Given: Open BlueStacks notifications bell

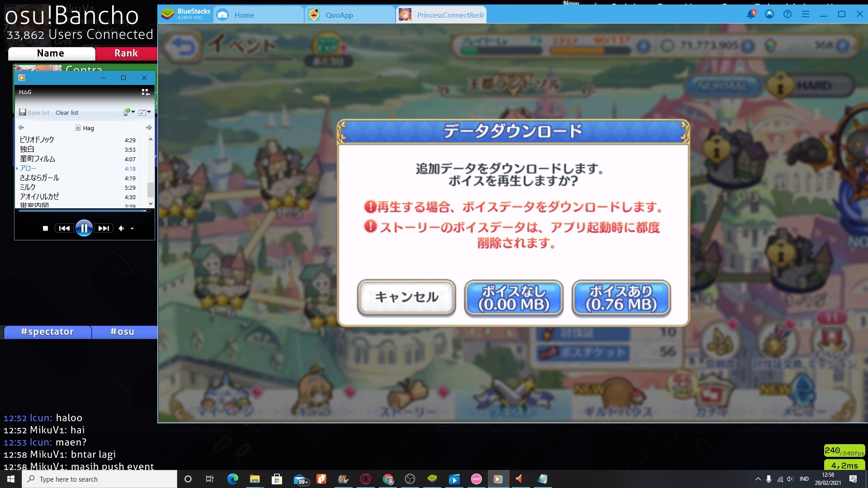Looking at the screenshot, I should point(751,14).
